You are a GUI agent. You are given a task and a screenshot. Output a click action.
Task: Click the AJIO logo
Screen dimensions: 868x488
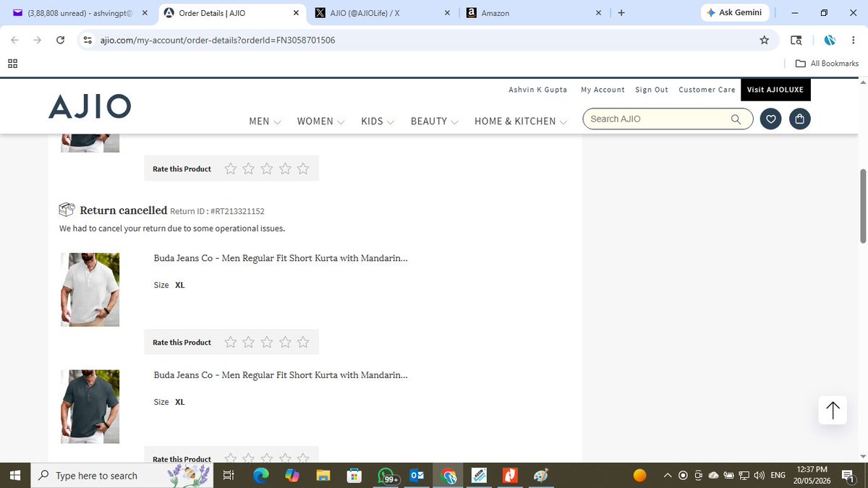pos(90,106)
